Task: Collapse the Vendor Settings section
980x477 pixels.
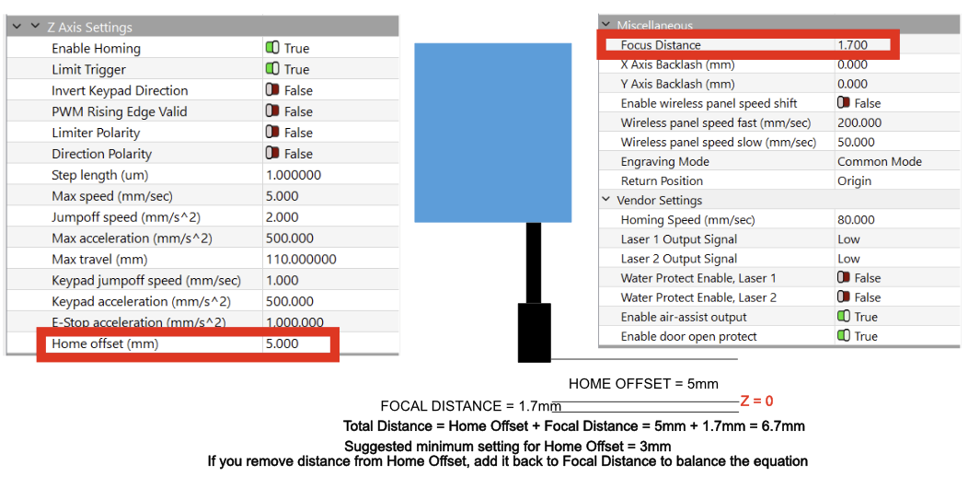Action: point(605,200)
